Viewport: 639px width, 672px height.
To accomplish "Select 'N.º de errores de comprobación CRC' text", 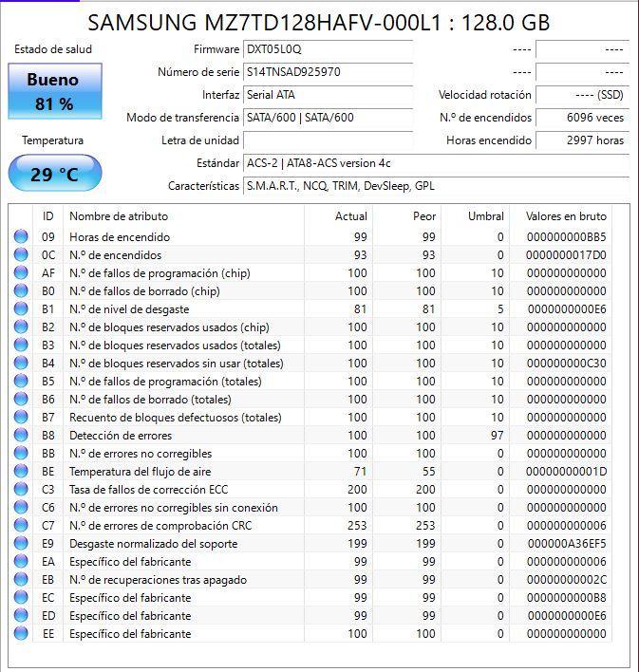I will 160,526.
